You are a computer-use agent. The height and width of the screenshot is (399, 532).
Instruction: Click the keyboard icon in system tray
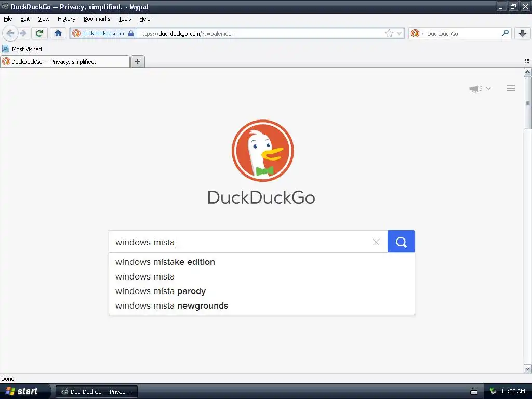click(474, 392)
